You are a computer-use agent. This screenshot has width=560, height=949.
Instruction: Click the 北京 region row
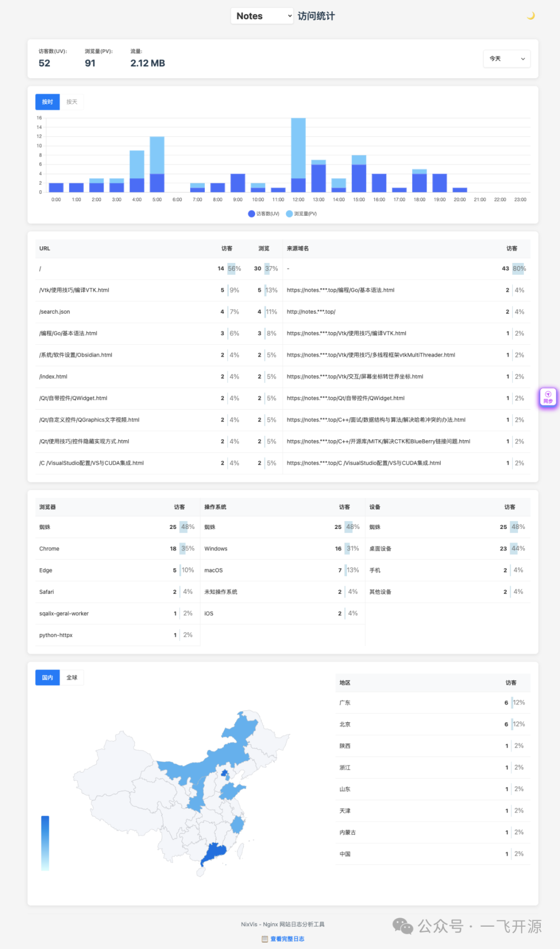pyautogui.click(x=433, y=724)
